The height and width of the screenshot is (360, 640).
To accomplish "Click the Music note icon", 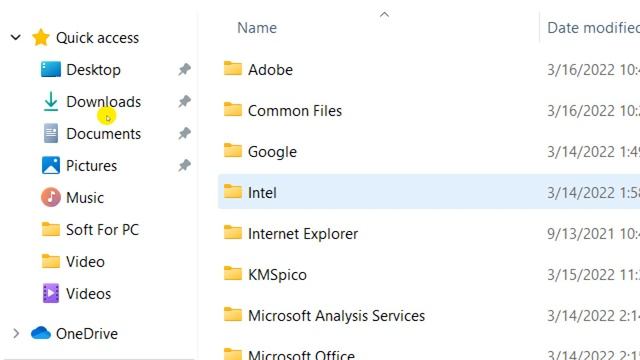I will click(x=51, y=198).
